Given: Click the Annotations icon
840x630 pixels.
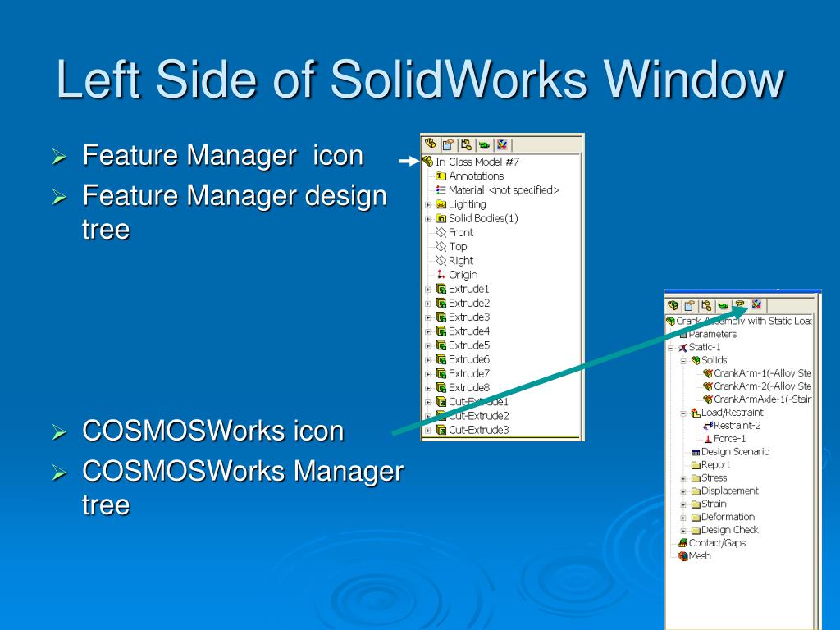Looking at the screenshot, I should (441, 176).
